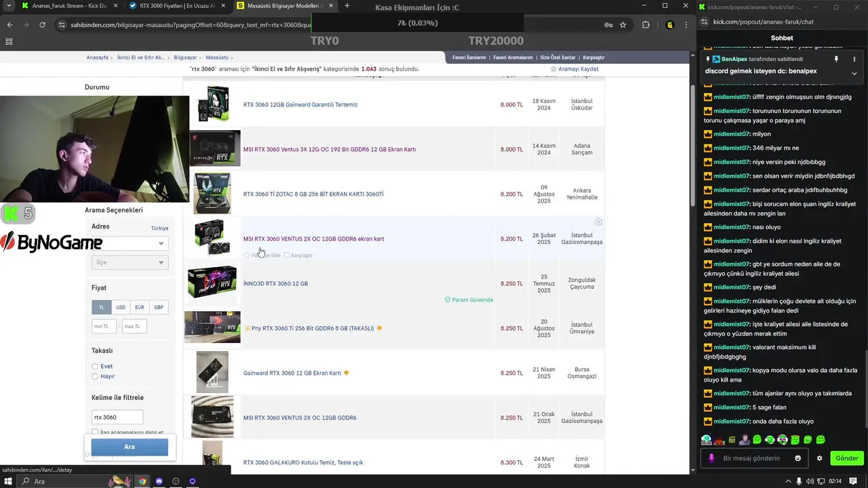Screen dimensions: 868x488
Task: Open Chrome profile avatar
Action: coord(670,25)
